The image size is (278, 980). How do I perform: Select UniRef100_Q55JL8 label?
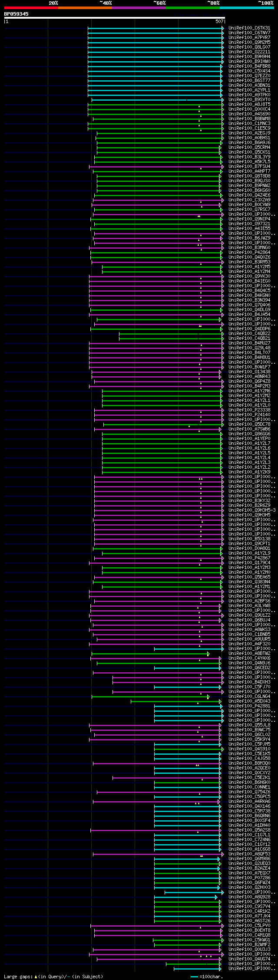(x=249, y=725)
